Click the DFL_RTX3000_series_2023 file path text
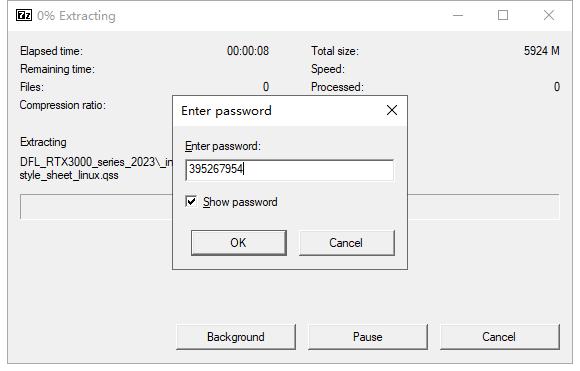The height and width of the screenshot is (371, 580). point(95,168)
